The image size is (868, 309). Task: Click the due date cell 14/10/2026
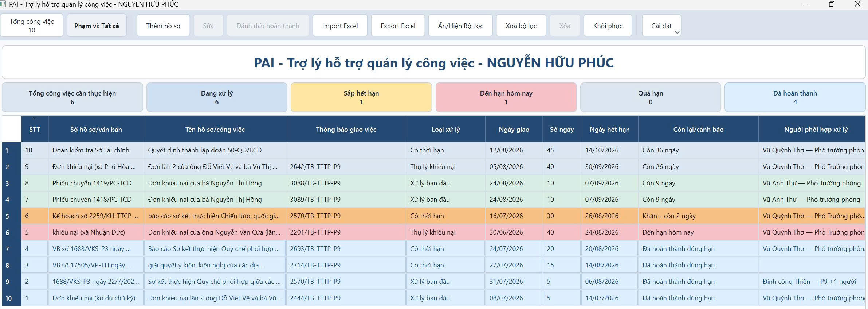(x=610, y=150)
